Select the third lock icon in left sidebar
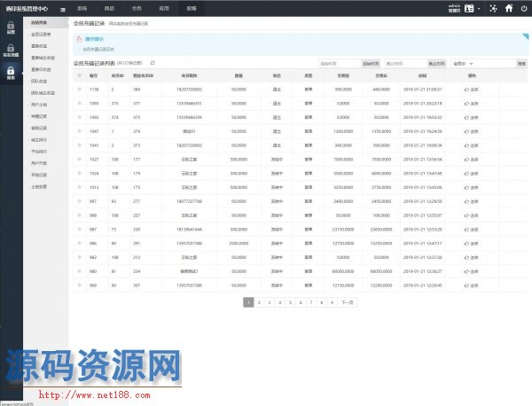The image size is (532, 406). click(11, 73)
